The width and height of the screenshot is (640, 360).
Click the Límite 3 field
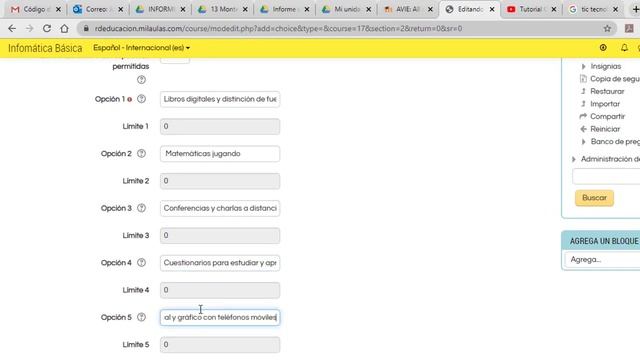[220, 236]
